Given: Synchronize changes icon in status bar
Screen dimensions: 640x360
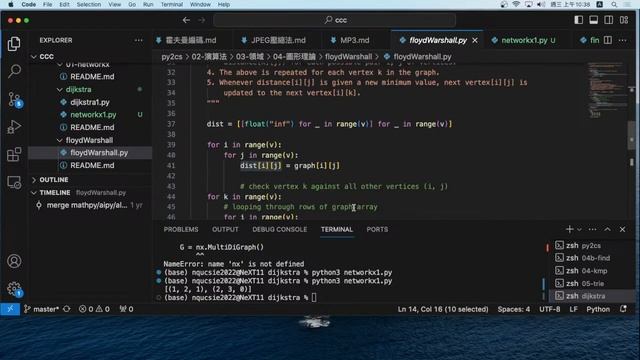Looking at the screenshot, I should [67, 309].
